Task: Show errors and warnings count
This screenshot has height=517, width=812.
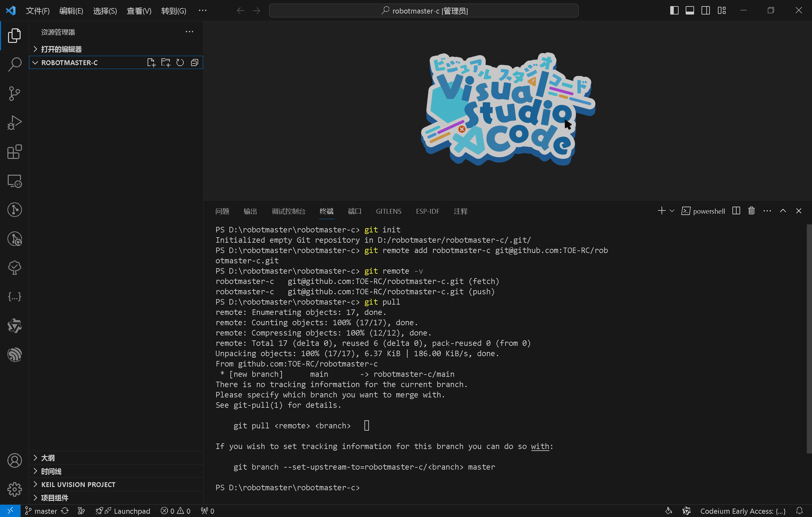Action: pyautogui.click(x=176, y=511)
